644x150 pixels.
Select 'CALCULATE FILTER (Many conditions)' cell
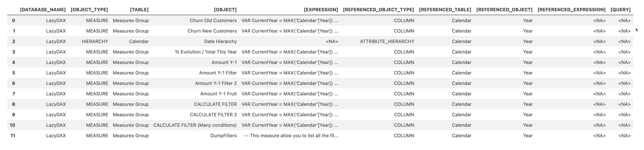195,125
